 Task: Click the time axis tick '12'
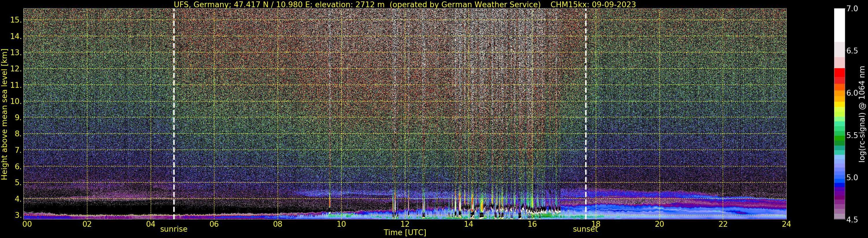(x=405, y=224)
